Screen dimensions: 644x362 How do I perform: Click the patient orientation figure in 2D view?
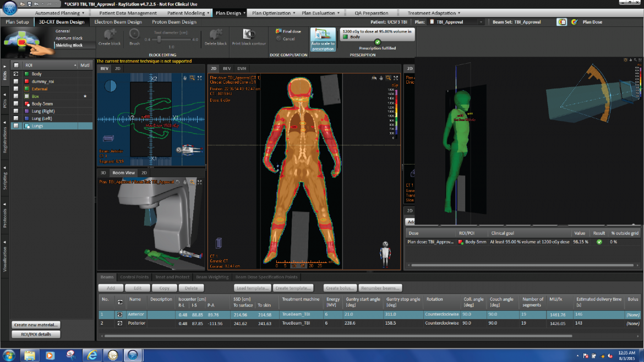pyautogui.click(x=385, y=254)
